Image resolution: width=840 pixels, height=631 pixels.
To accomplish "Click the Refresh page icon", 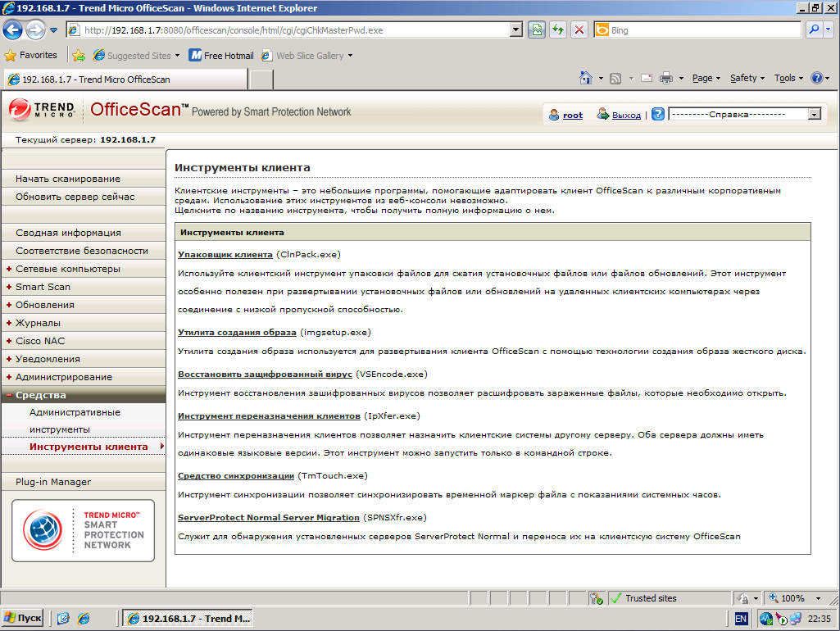I will [558, 30].
